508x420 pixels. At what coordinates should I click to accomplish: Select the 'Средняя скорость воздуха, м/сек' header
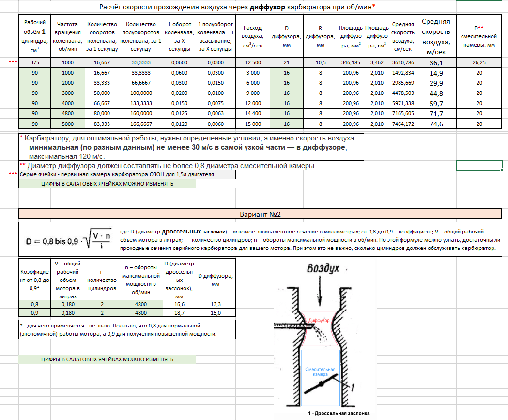436,36
